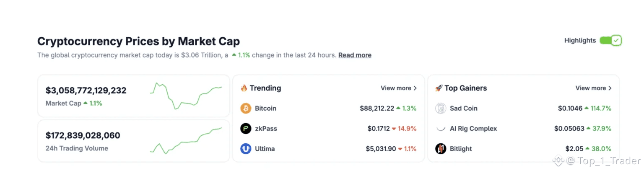
Task: Select the Bitlight gainer row
Action: 523,148
